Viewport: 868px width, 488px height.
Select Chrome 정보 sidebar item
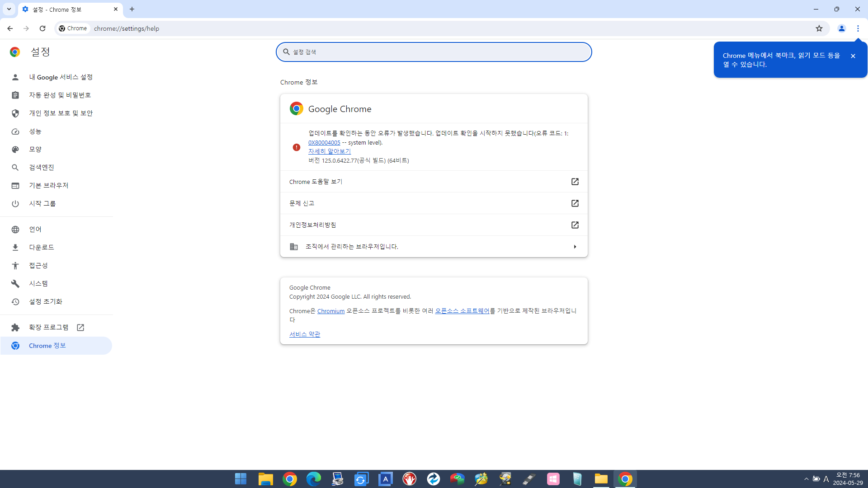tap(56, 346)
